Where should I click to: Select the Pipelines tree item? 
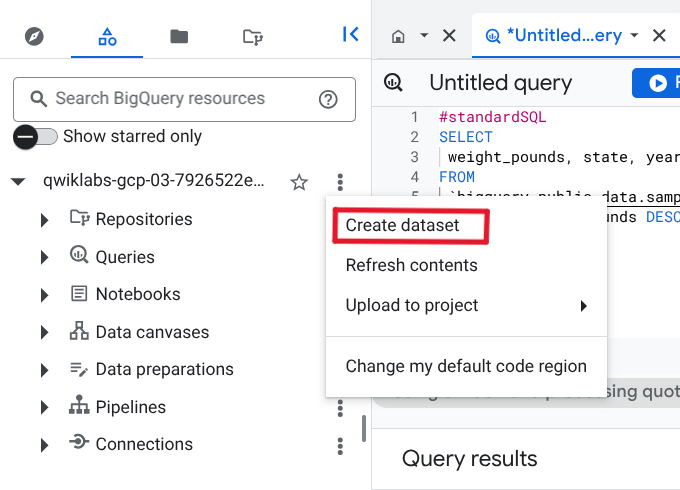pyautogui.click(x=131, y=408)
